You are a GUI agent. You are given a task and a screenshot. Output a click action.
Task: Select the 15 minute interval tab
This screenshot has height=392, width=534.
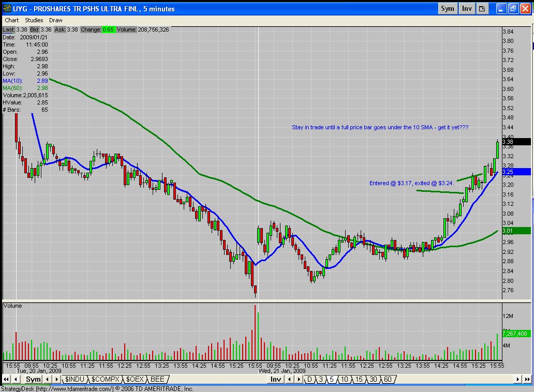[359, 379]
